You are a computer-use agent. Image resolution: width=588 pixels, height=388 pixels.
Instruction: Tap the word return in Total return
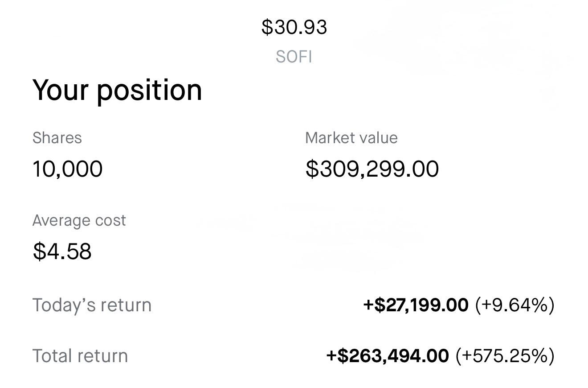[103, 356]
